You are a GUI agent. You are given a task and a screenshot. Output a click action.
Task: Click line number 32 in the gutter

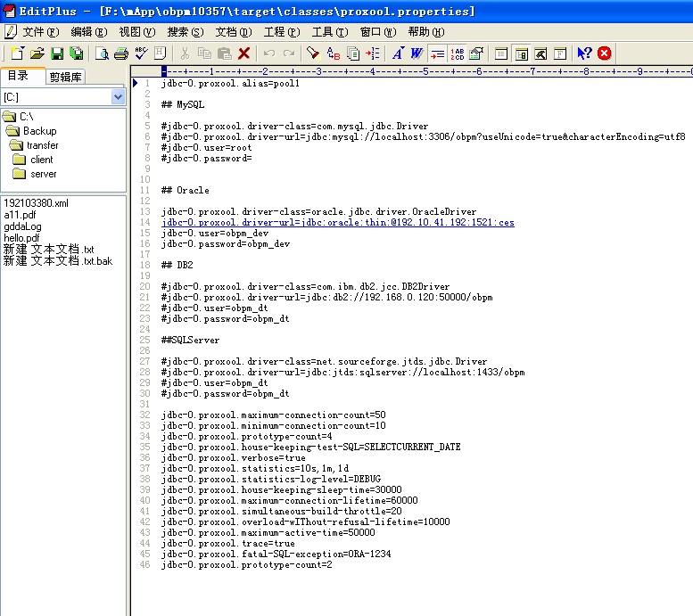click(x=145, y=415)
